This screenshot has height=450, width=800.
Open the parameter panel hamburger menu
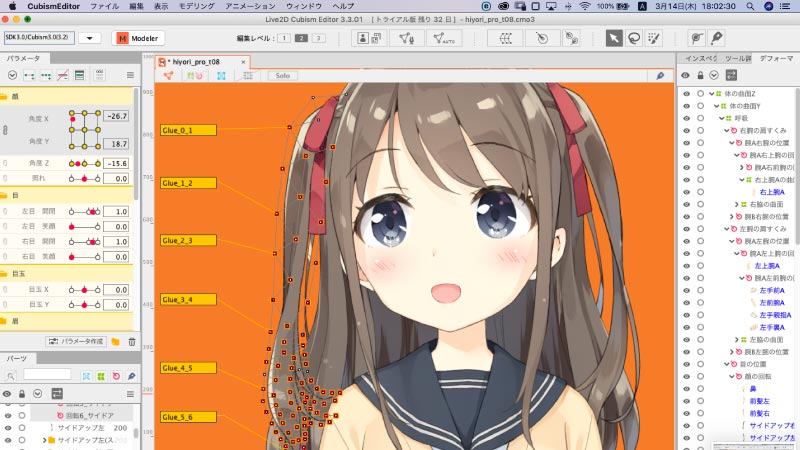pyautogui.click(x=130, y=76)
